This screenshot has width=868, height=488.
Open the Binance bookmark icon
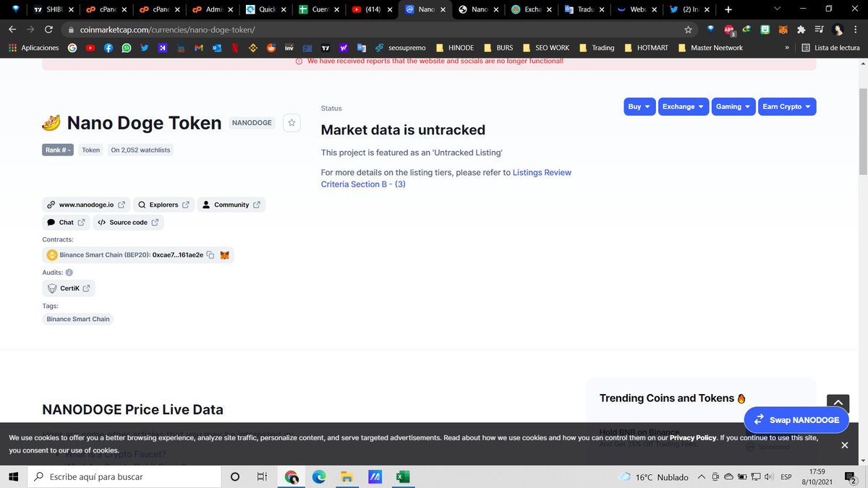click(253, 48)
